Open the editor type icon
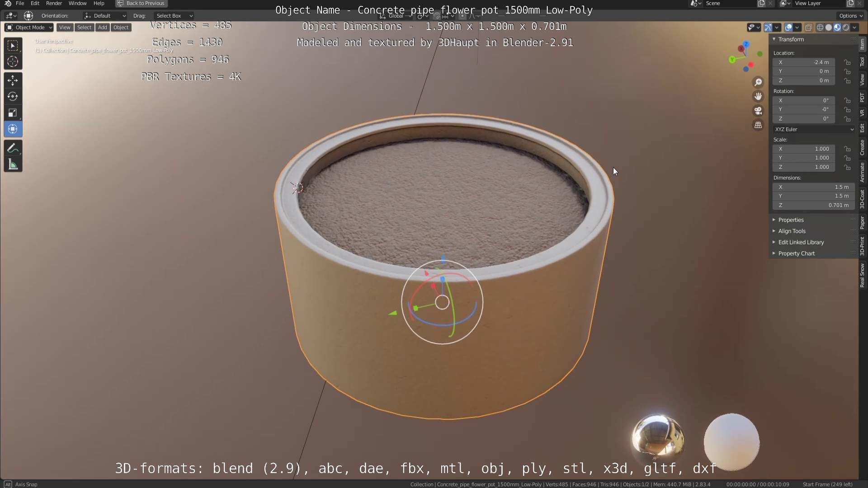The image size is (868, 488). [x=11, y=16]
